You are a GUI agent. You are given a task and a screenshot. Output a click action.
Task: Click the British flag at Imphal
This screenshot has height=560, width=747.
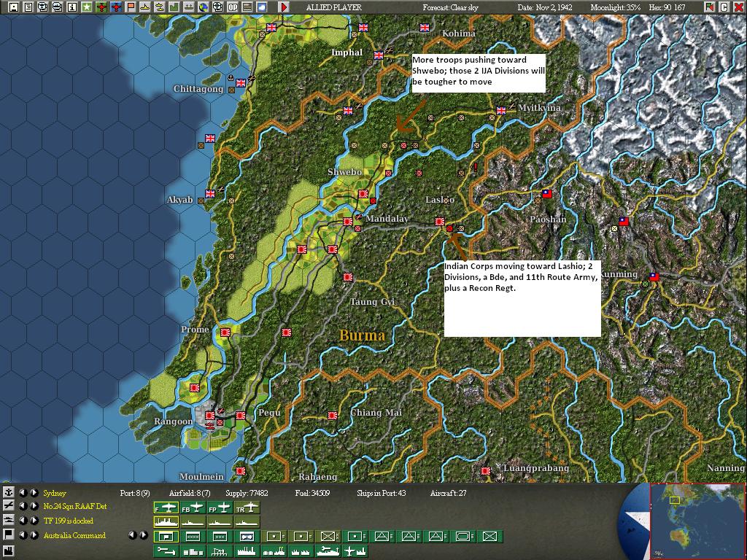tap(379, 55)
